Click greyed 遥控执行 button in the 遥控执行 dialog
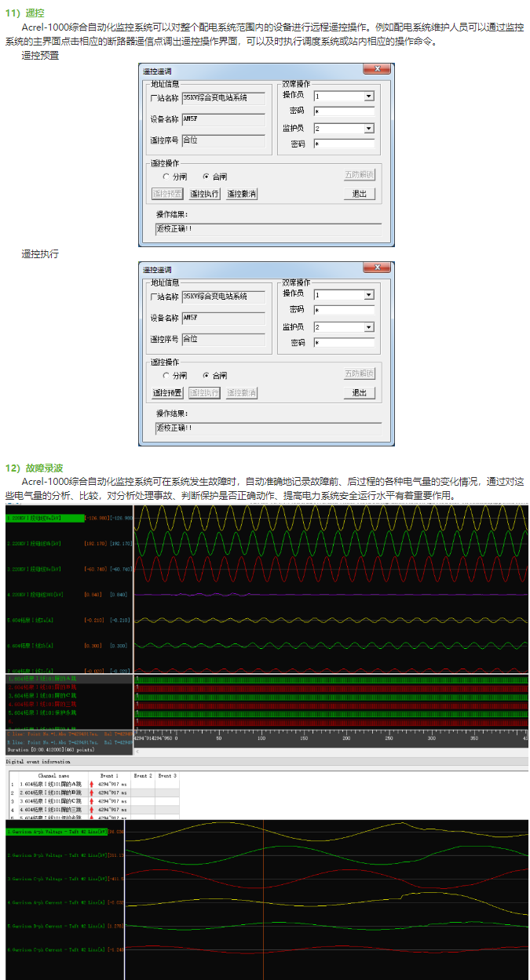 tap(204, 393)
